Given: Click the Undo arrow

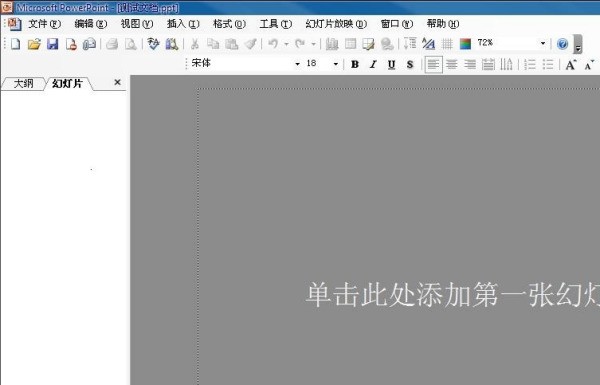Looking at the screenshot, I should coord(273,44).
